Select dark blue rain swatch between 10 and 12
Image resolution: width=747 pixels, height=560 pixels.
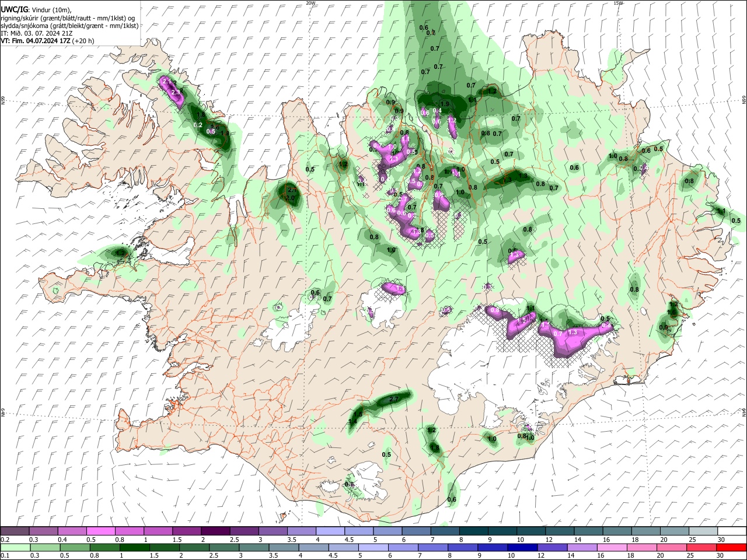523,548
